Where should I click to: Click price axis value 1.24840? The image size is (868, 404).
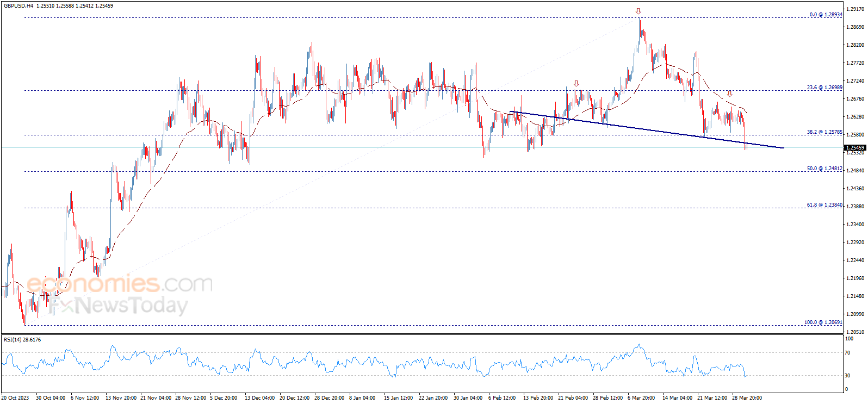coord(856,171)
